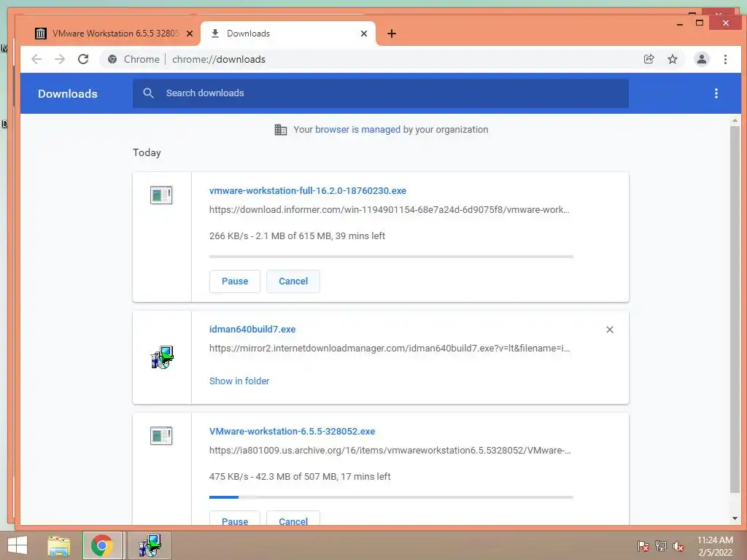747x560 pixels.
Task: Click the managed organization building icon
Action: [281, 130]
